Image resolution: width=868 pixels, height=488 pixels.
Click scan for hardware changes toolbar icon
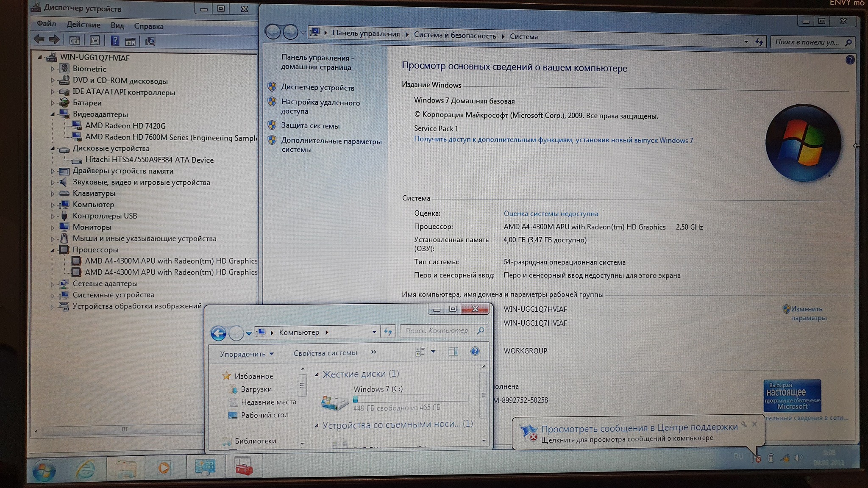click(150, 41)
